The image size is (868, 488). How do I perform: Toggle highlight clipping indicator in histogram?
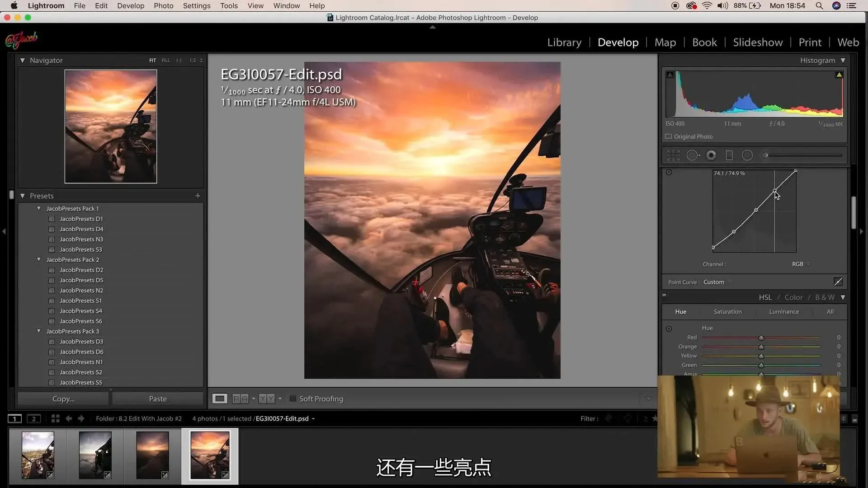[x=839, y=75]
